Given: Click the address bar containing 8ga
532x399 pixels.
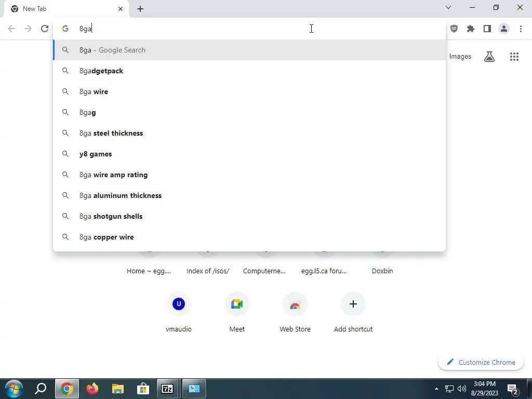Looking at the screenshot, I should (x=249, y=29).
